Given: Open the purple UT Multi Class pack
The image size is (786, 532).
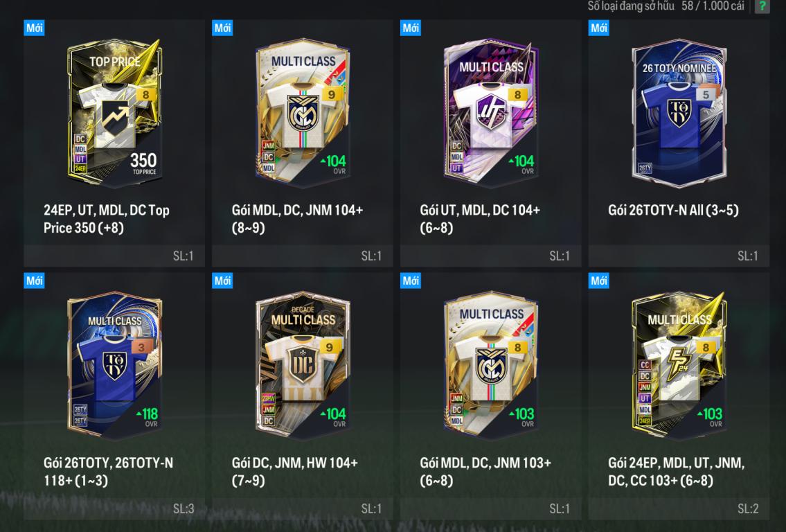Looking at the screenshot, I should [x=491, y=114].
